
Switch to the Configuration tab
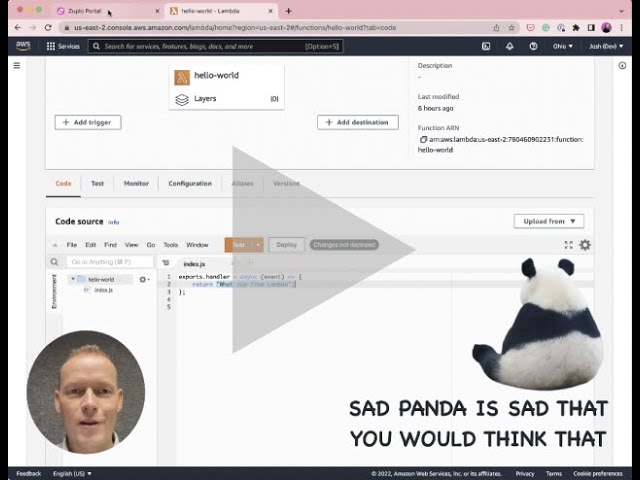[x=190, y=183]
